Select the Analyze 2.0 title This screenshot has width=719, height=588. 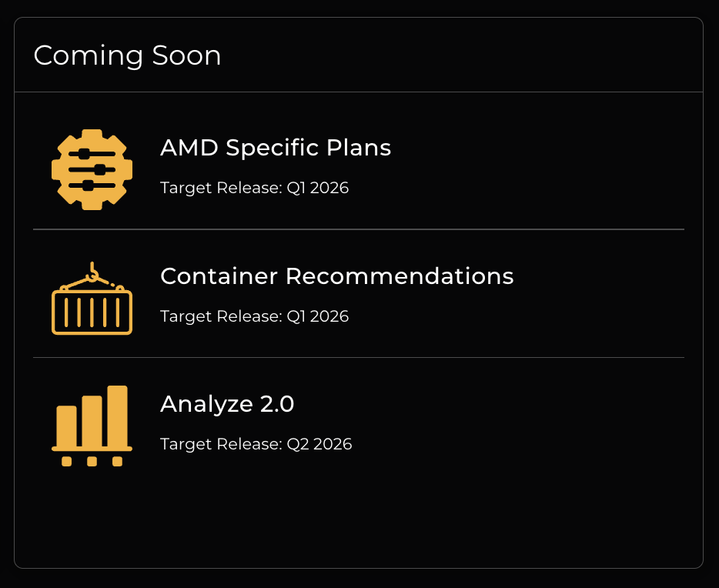click(227, 404)
